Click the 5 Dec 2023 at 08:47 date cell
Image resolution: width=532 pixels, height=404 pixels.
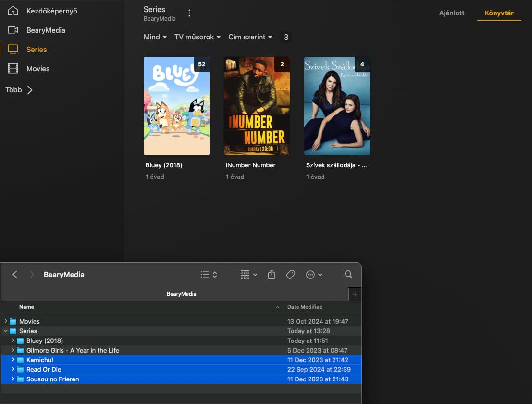pos(317,350)
